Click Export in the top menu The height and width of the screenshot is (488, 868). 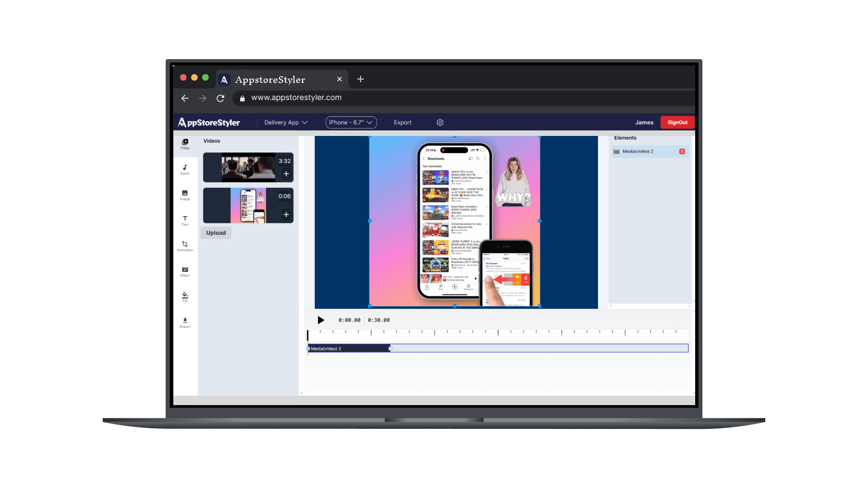coord(403,123)
